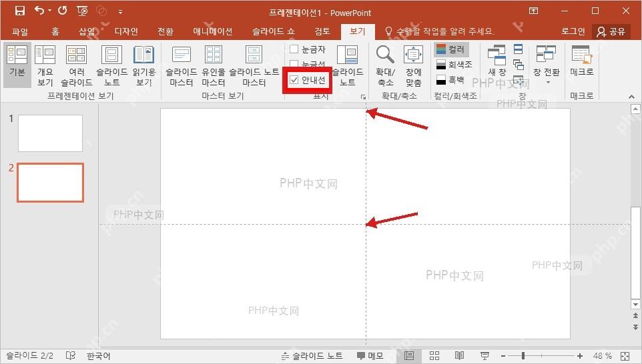The image size is (642, 364).
Task: Click the spell check status bar icon
Action: point(71,356)
